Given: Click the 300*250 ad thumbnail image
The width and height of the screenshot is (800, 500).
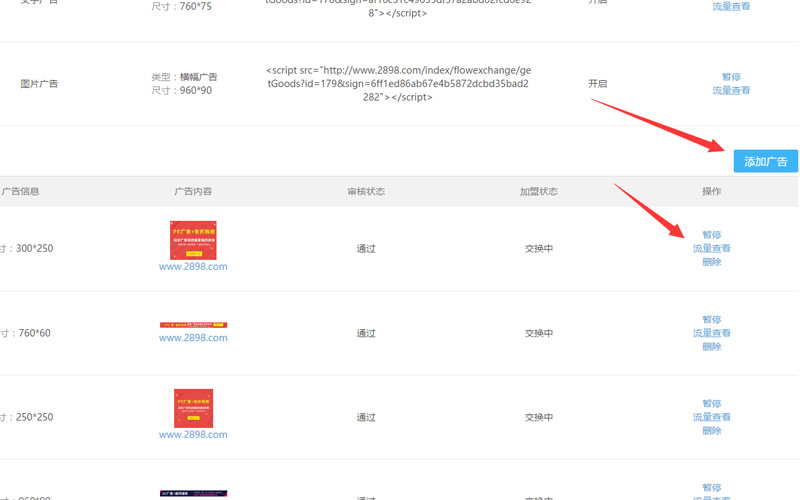Looking at the screenshot, I should coord(193,240).
